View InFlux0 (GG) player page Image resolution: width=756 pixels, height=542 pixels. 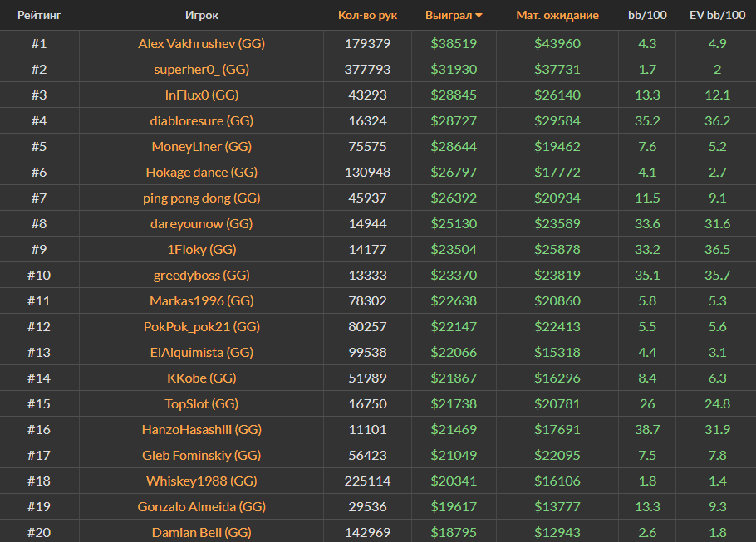[202, 95]
